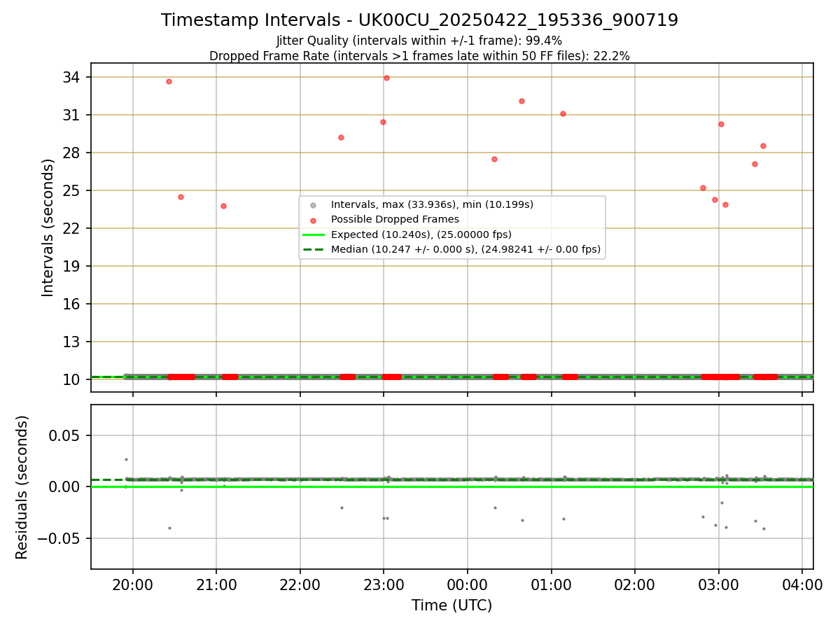This screenshot has width=840, height=630.
Task: Click the 34 tick label on the intervals axis
Action: [x=73, y=77]
